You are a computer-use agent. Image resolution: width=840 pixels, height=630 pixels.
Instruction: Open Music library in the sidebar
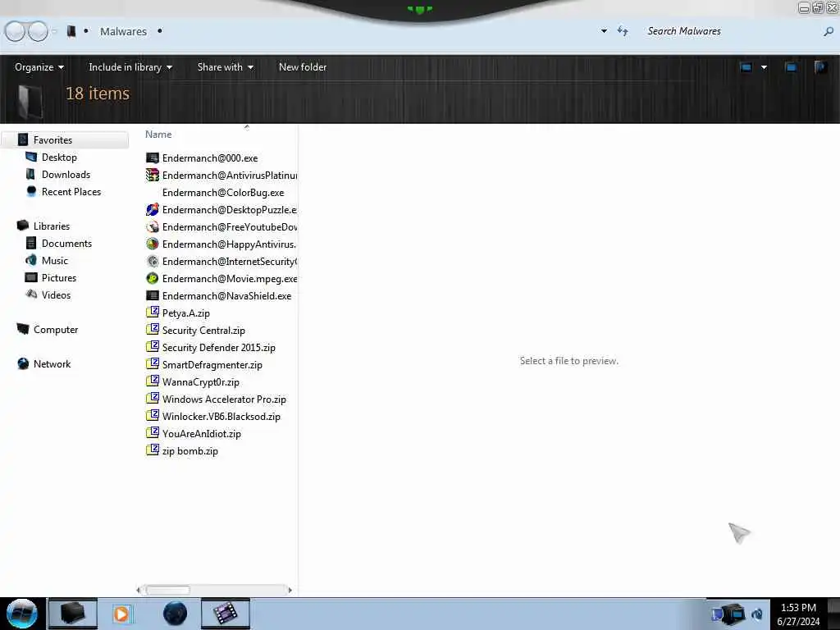pos(55,260)
